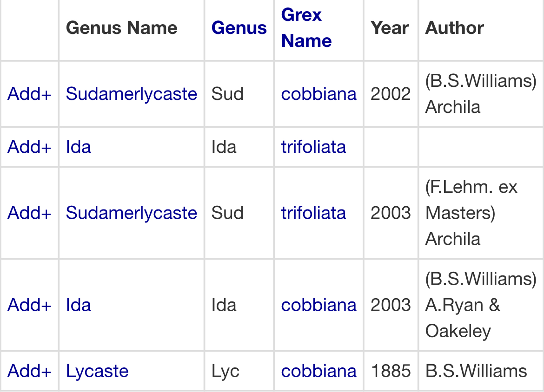Click the Genus Name column header
This screenshot has width=544, height=392.
tap(121, 28)
